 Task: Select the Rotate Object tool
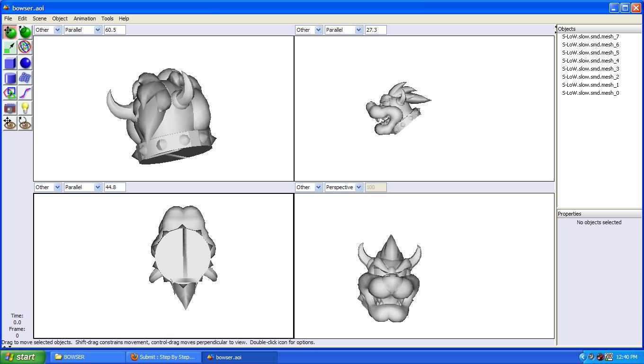click(x=25, y=32)
